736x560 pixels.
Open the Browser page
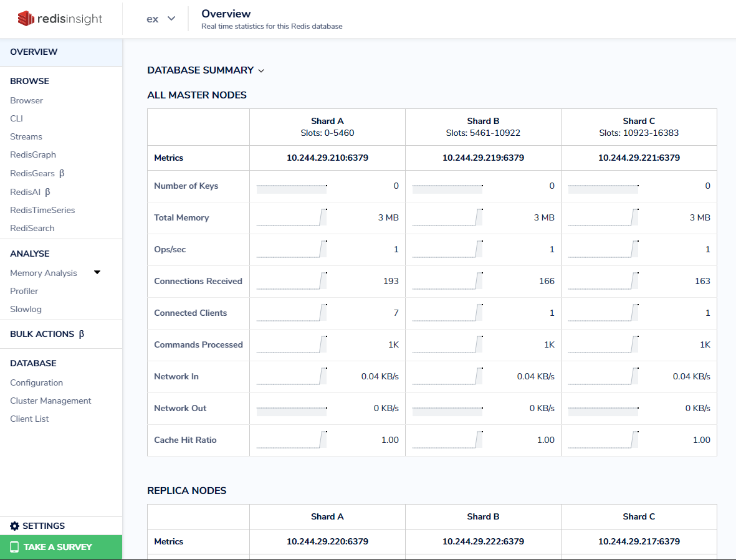tap(27, 100)
